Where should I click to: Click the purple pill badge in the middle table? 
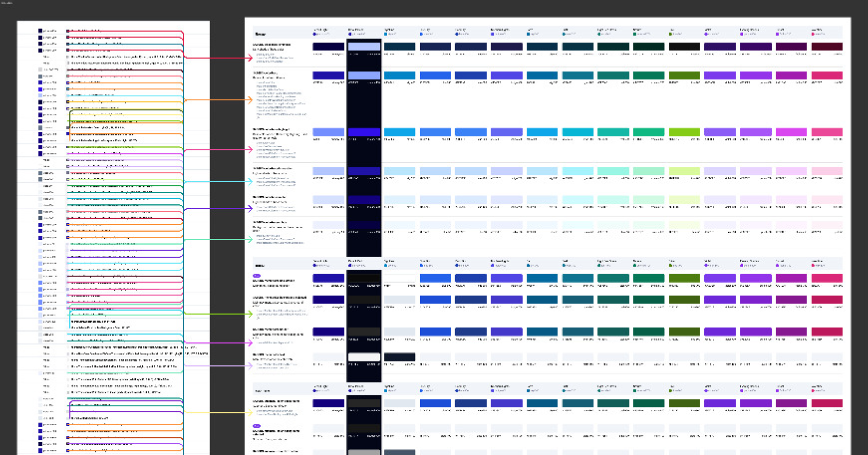[256, 276]
